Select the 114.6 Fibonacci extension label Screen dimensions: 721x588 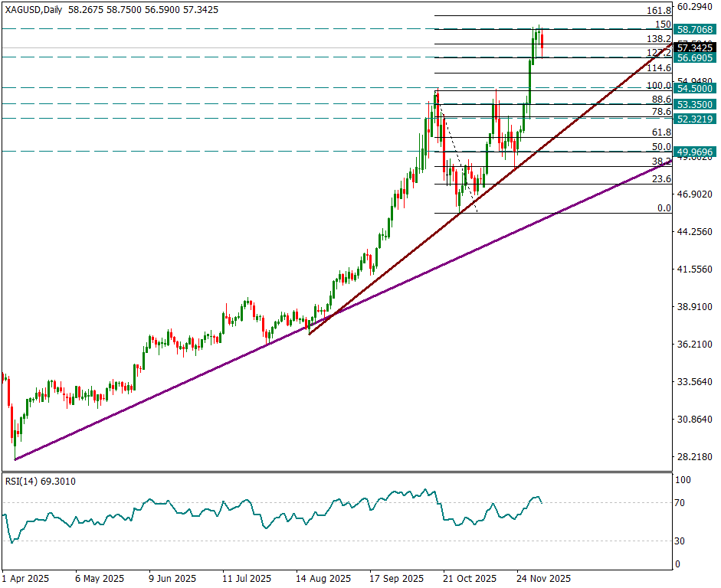(659, 68)
